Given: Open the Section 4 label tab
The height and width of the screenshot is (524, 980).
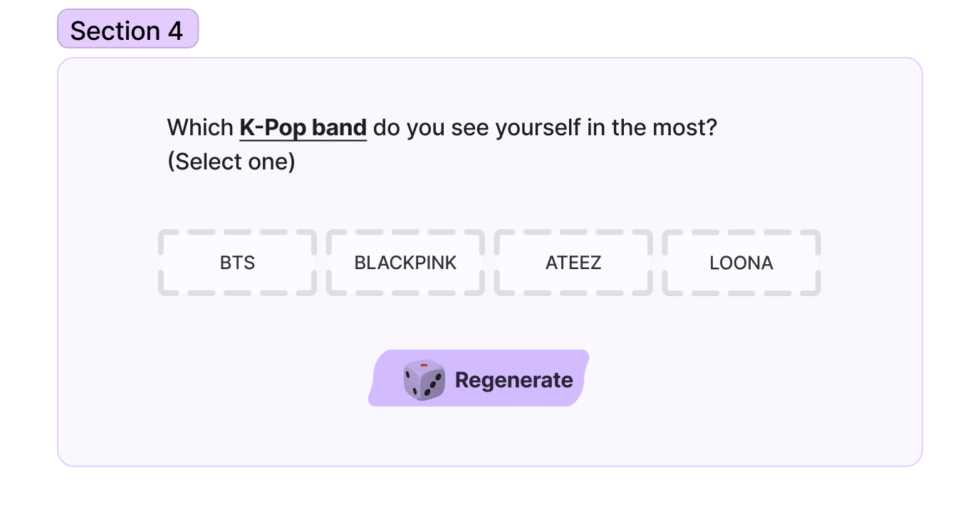Looking at the screenshot, I should pyautogui.click(x=127, y=29).
